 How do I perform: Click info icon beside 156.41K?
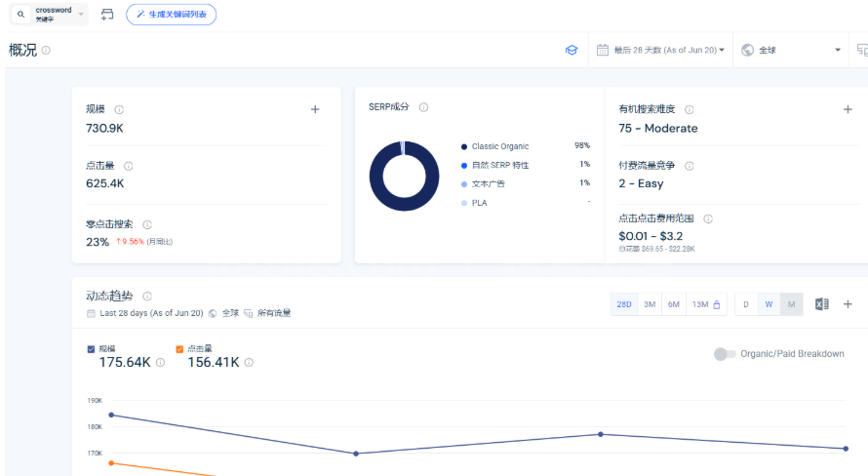[x=249, y=363]
